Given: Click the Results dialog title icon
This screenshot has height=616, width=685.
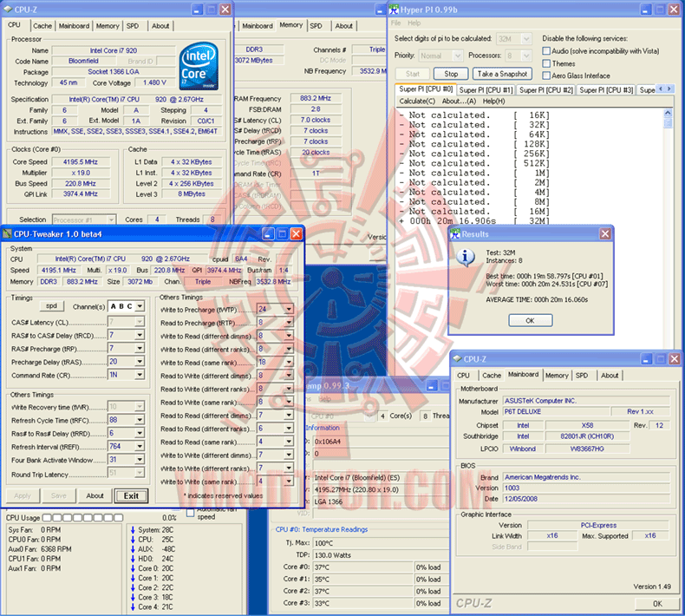Looking at the screenshot, I should point(455,234).
